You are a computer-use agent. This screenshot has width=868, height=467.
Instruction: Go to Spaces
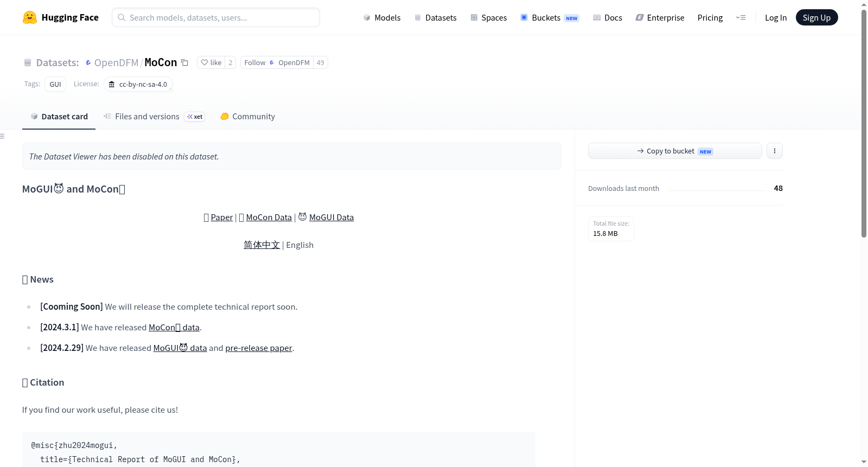click(488, 17)
